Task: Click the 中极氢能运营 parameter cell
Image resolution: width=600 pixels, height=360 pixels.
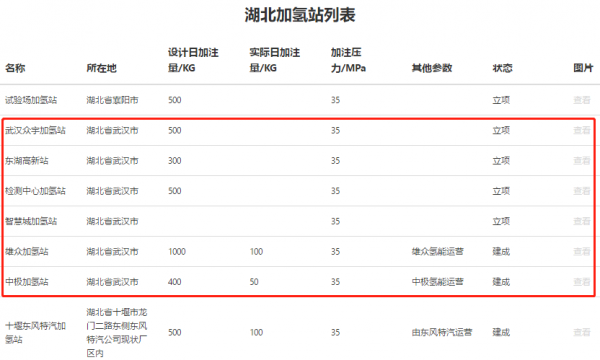Action: pyautogui.click(x=438, y=282)
